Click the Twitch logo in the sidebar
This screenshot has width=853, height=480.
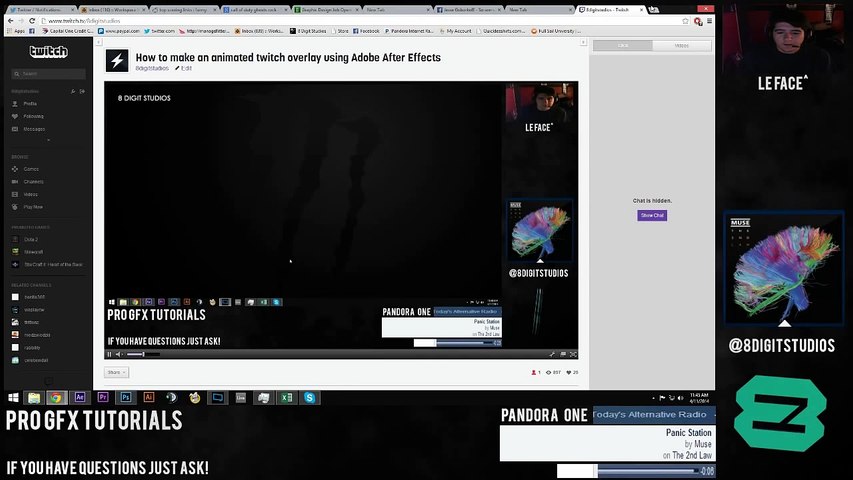(48, 52)
